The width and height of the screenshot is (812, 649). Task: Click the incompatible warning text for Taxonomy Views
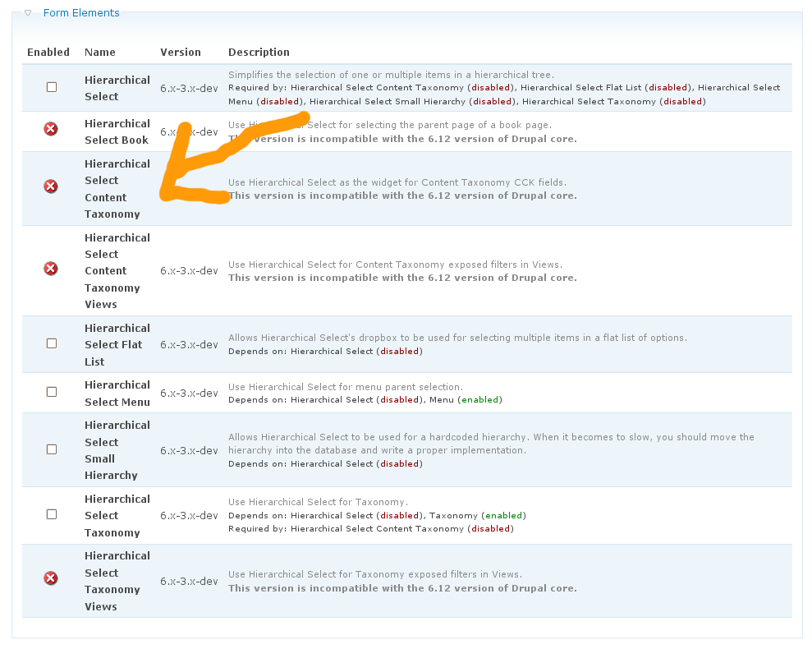coord(402,588)
